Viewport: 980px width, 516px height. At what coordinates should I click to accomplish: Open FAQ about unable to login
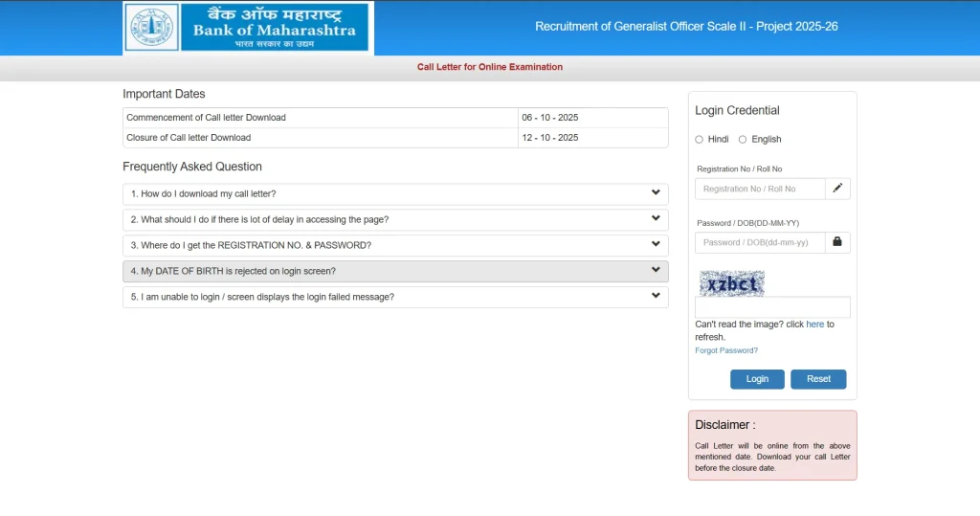pyautogui.click(x=262, y=298)
